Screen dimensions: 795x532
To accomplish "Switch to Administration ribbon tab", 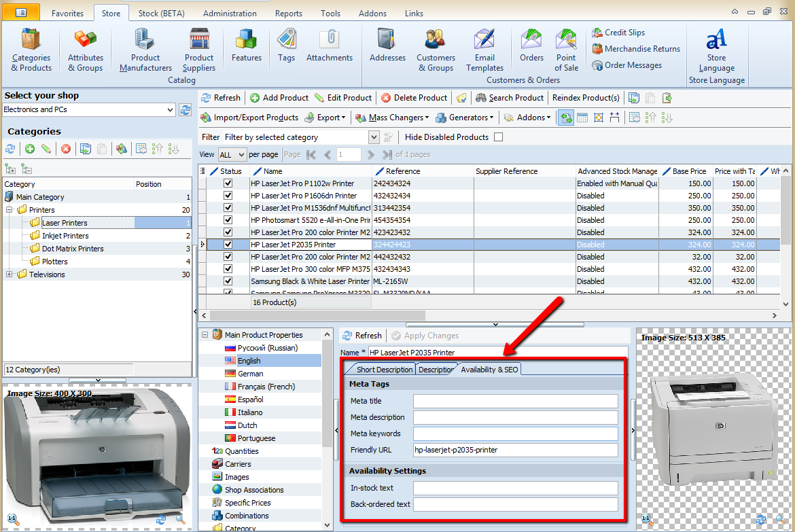I will coord(230,13).
